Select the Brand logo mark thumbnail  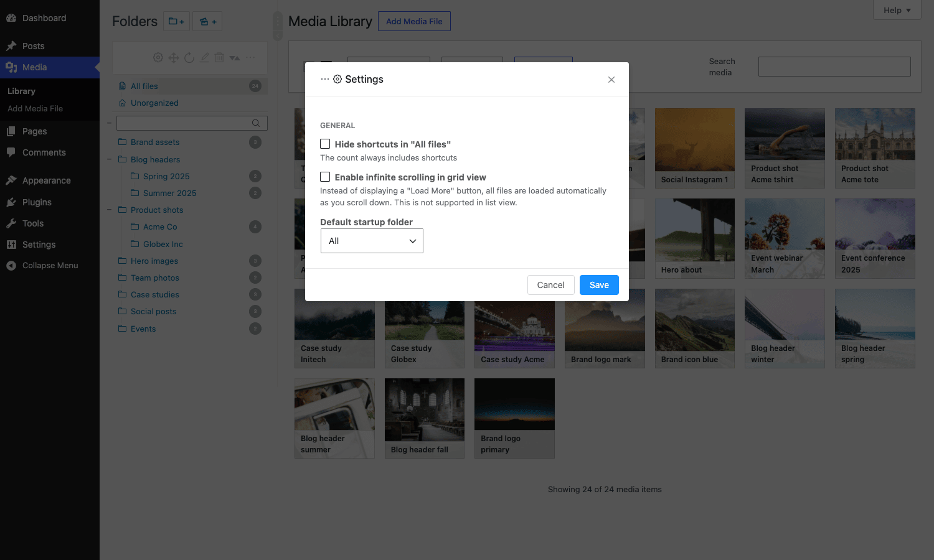(605, 335)
